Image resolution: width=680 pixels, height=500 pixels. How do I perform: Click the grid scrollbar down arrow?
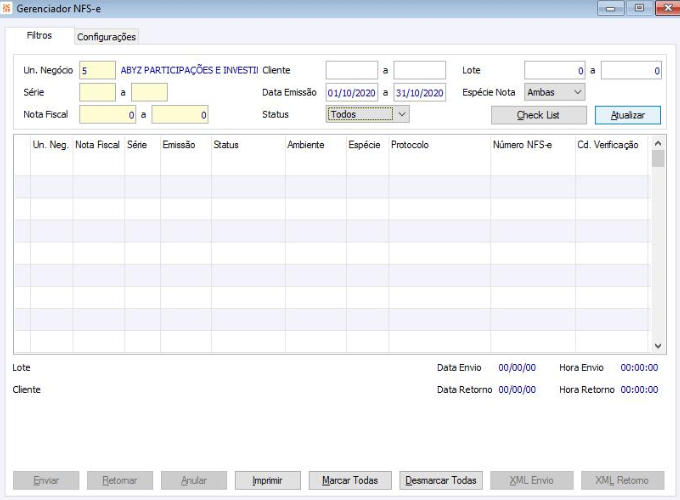coord(658,346)
